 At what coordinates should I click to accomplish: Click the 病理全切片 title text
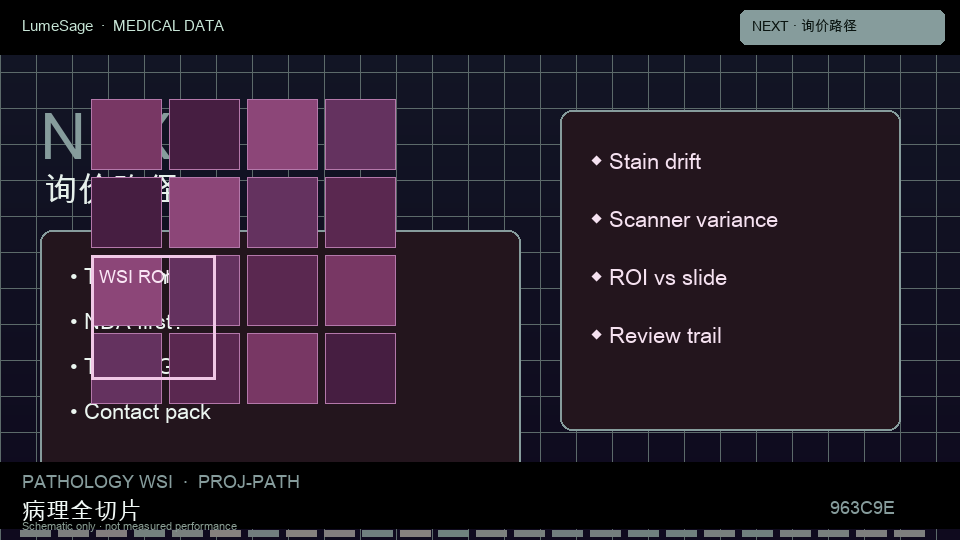[81, 511]
